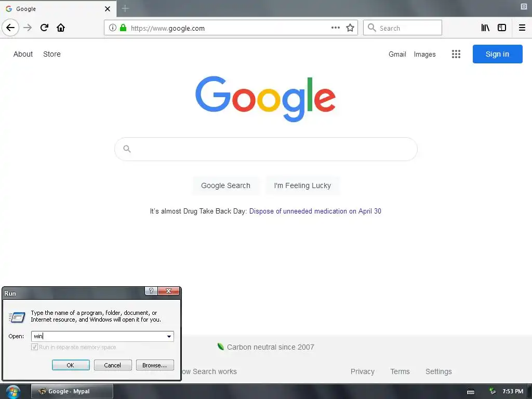Expand the Open field dropdown arrow

tap(169, 336)
